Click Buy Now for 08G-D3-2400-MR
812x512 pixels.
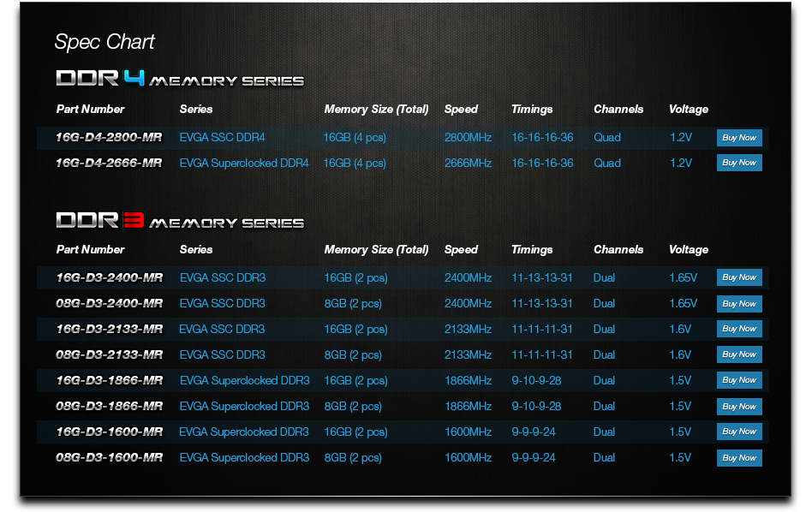click(x=739, y=303)
